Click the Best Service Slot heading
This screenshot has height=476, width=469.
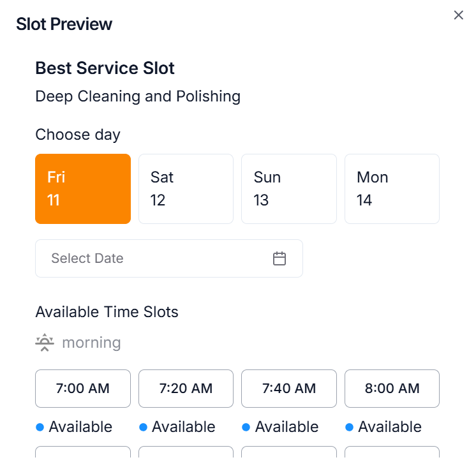click(105, 68)
